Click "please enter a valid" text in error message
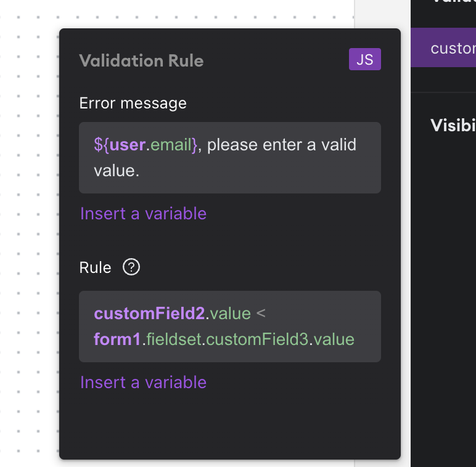Screen dimensions: 476x467 click(x=282, y=145)
